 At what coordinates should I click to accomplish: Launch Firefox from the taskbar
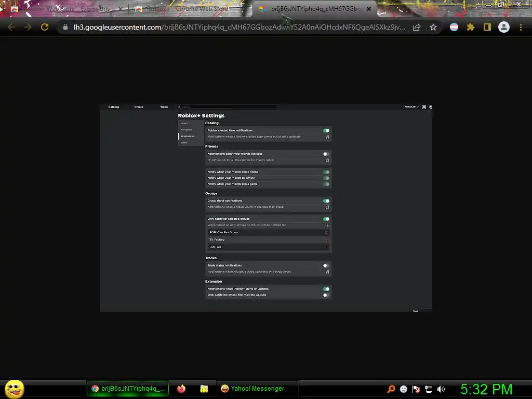181,389
